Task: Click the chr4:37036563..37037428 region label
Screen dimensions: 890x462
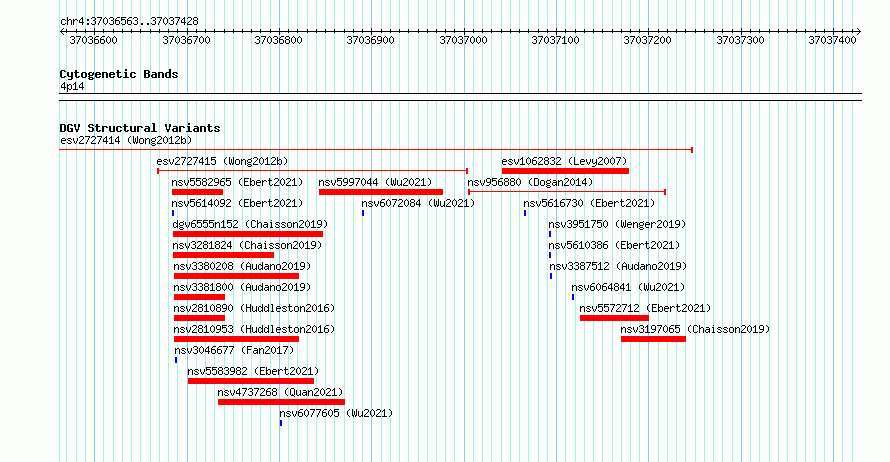Action: pyautogui.click(x=129, y=21)
